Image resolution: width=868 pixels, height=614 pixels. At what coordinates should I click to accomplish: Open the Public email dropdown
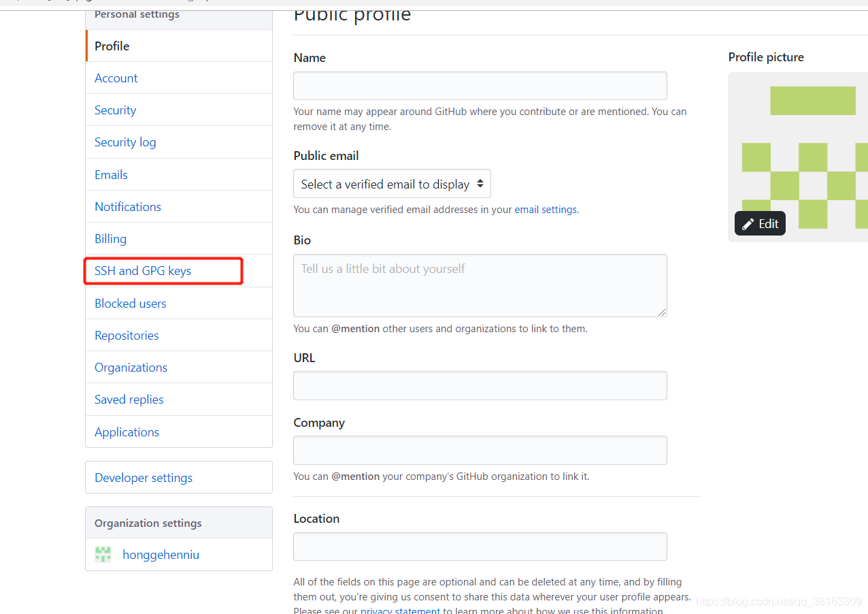392,184
